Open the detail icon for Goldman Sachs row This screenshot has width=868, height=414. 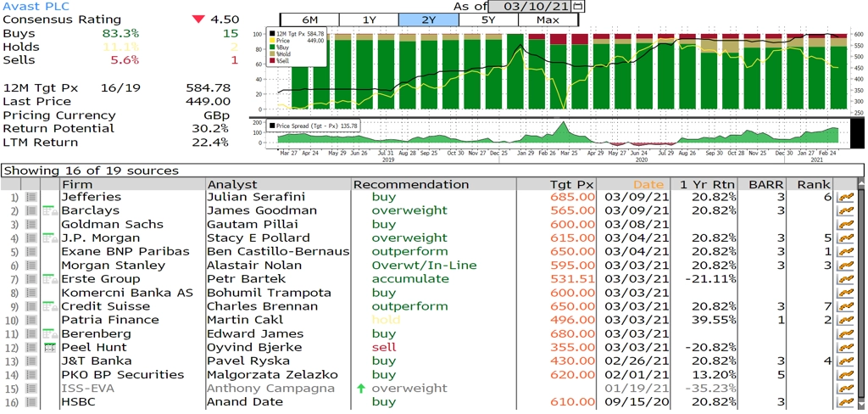[x=31, y=224]
